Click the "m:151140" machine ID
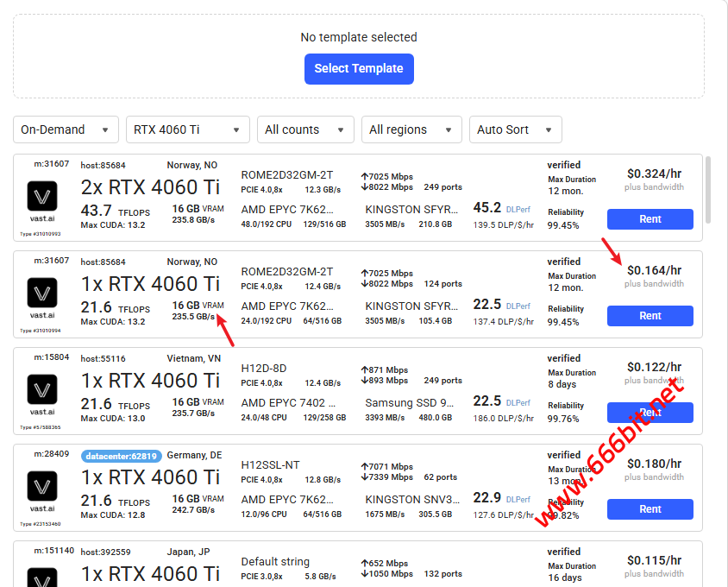Viewport: 728px width, 587px height. pyautogui.click(x=53, y=551)
